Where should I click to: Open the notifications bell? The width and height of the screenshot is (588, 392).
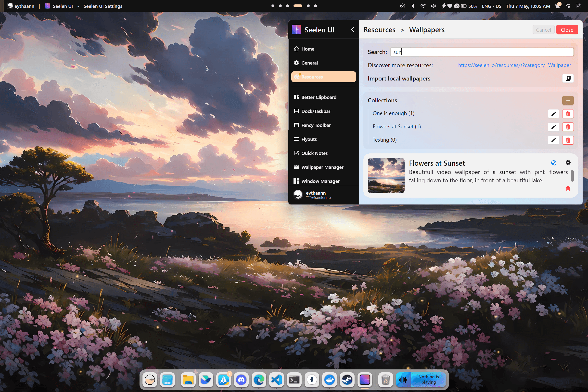coord(557,6)
